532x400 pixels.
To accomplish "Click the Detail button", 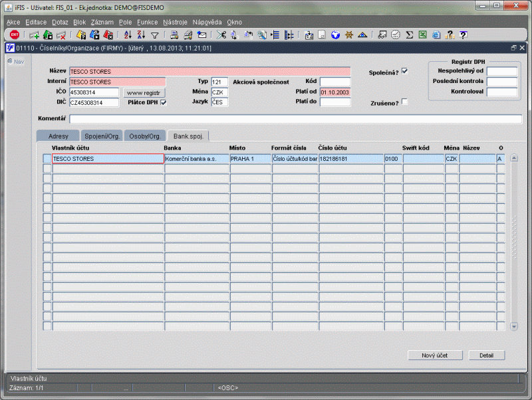I will tap(487, 355).
